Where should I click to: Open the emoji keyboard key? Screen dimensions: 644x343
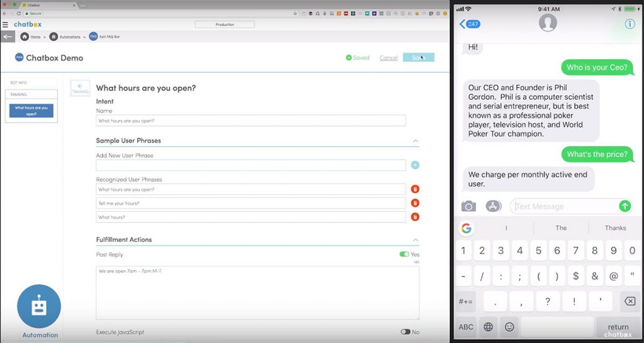pos(509,327)
